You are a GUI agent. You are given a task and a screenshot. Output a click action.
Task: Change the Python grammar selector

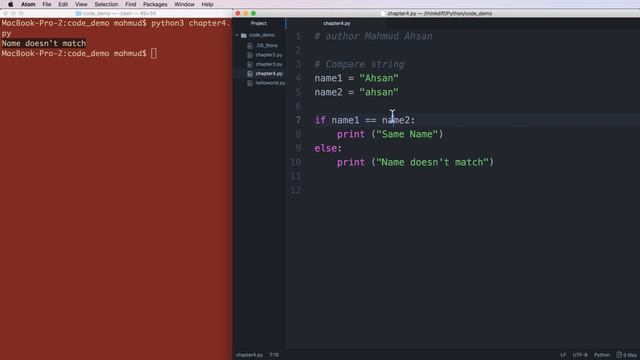tap(602, 355)
